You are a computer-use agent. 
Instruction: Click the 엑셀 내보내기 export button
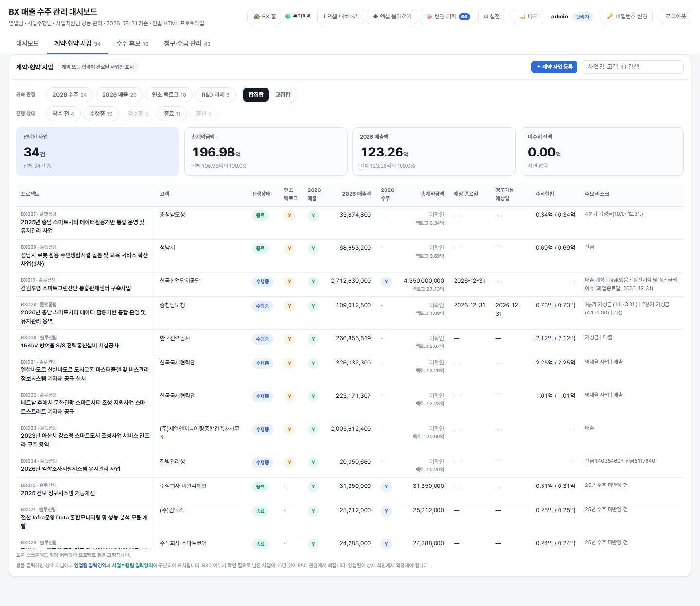(x=341, y=17)
